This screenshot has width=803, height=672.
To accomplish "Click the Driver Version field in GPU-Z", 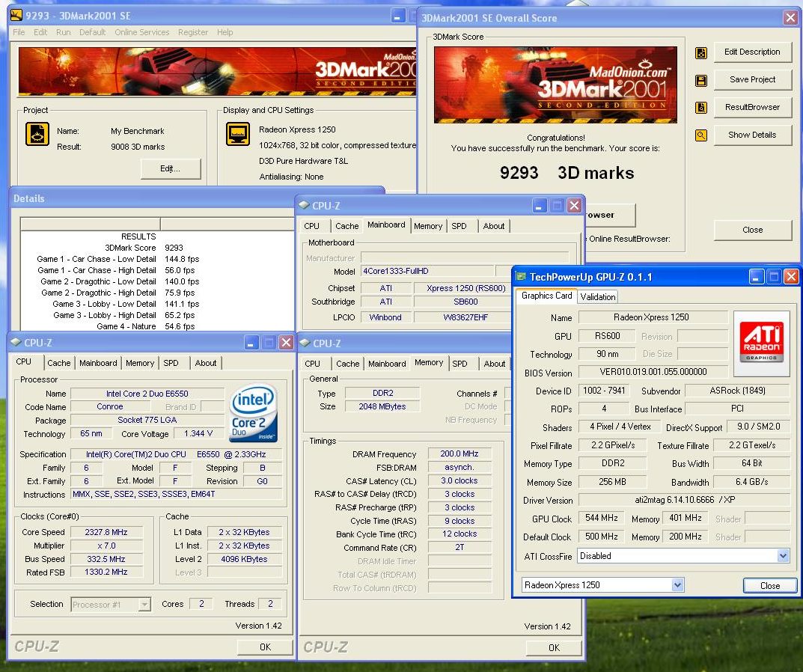I will 684,500.
